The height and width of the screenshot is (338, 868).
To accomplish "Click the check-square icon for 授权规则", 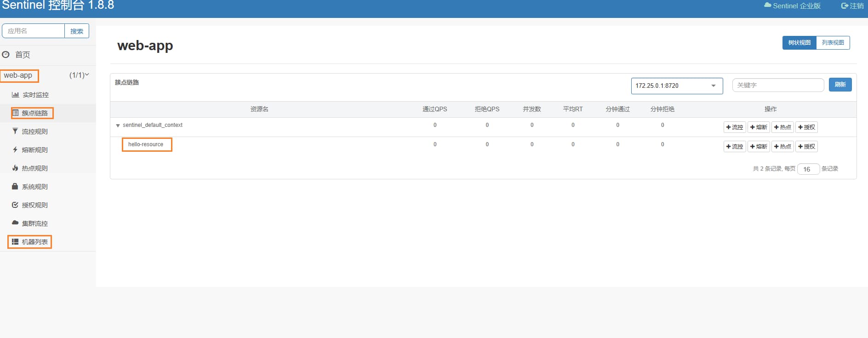I will pyautogui.click(x=15, y=205).
